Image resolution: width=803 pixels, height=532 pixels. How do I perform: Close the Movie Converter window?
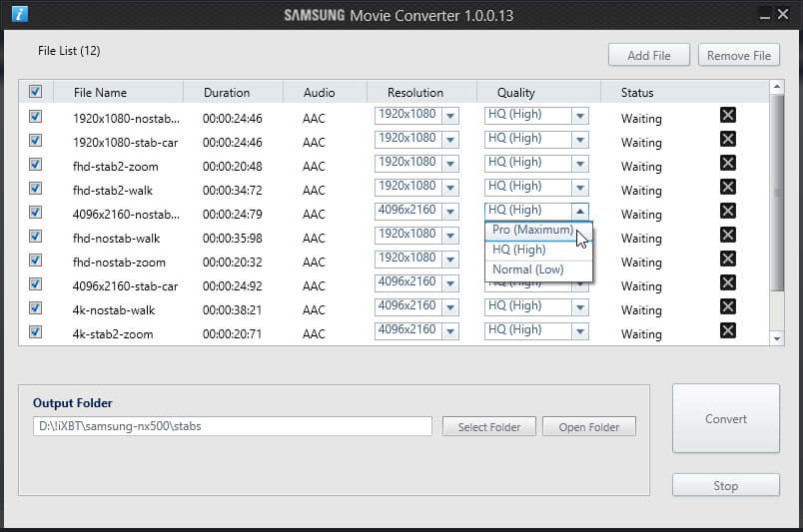click(783, 14)
